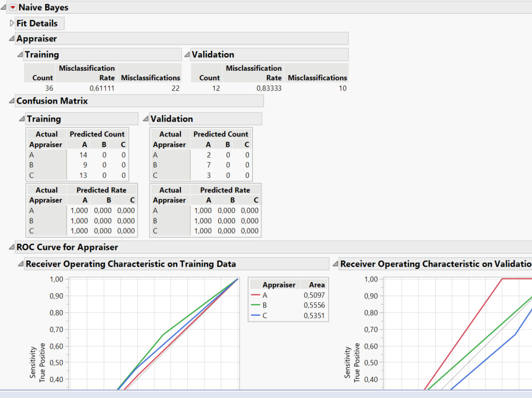Select area value 0,5097 in legend
The image size is (532, 398).
tap(314, 295)
